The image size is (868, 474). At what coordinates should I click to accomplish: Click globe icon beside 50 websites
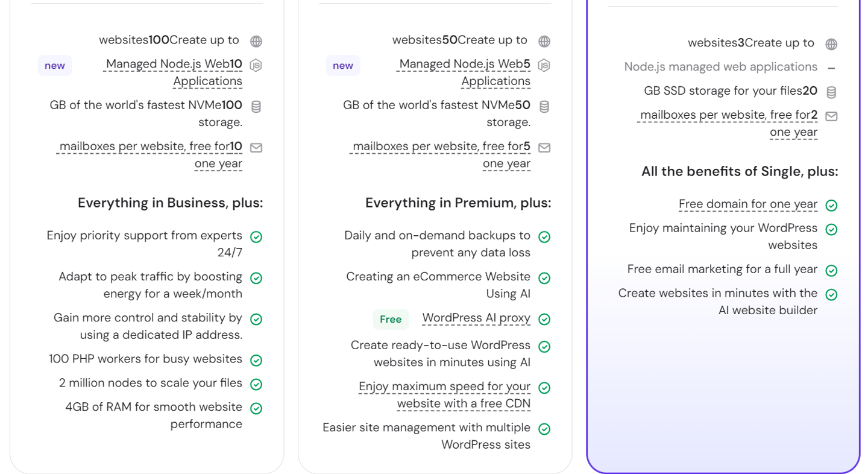544,42
